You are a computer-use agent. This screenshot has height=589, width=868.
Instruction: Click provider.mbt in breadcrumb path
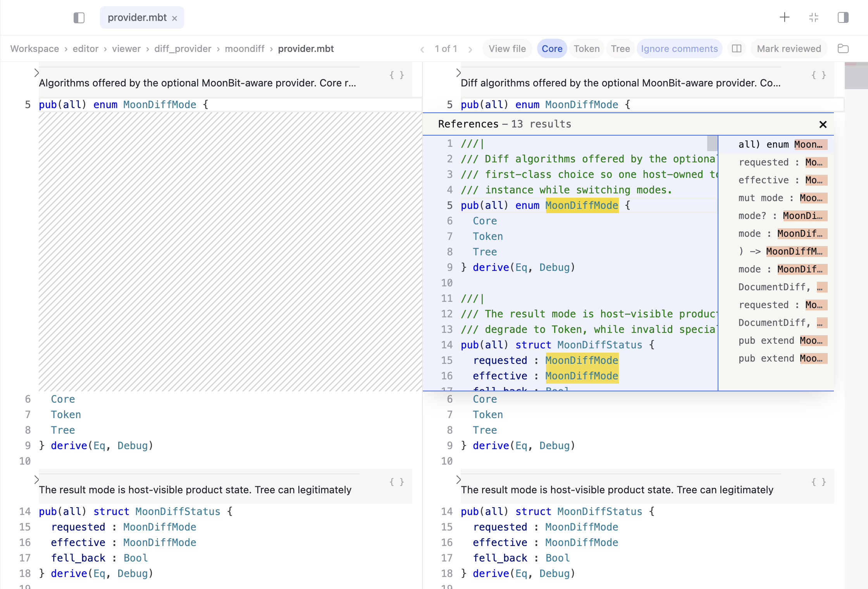coord(306,49)
